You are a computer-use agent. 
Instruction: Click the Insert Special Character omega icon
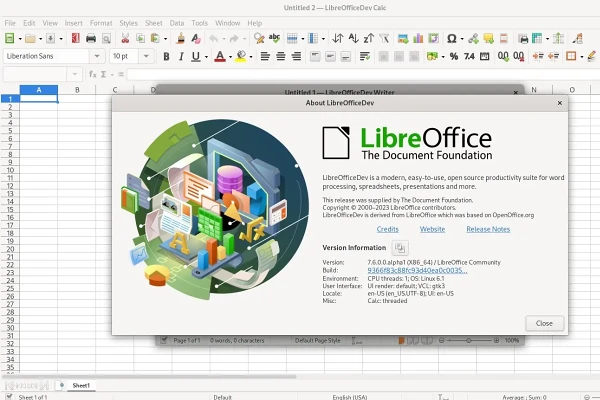pos(452,38)
